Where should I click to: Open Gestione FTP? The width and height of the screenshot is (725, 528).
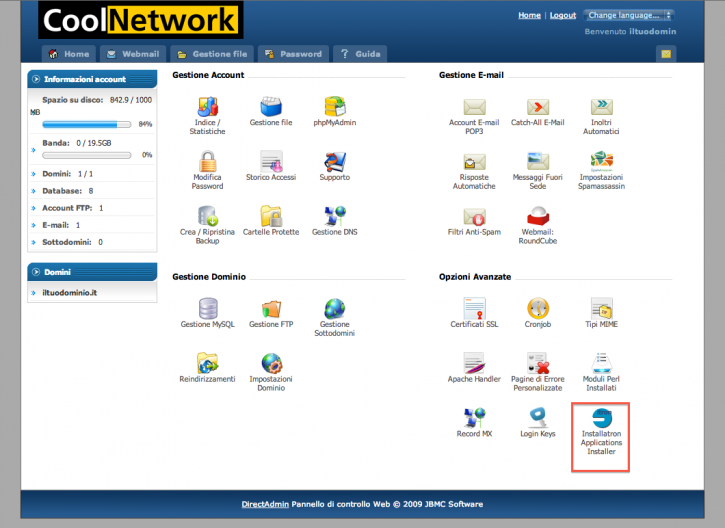[x=271, y=309]
